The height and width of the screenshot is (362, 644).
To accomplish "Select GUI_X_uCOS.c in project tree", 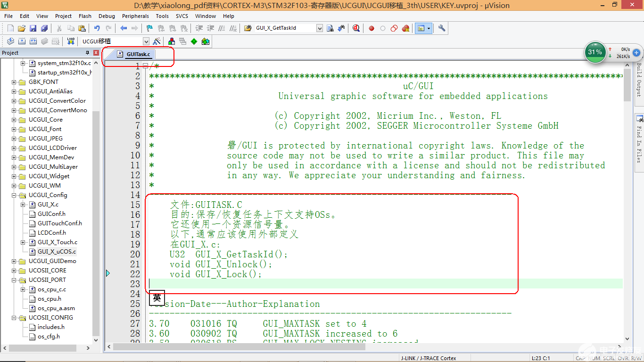I will pos(57,252).
